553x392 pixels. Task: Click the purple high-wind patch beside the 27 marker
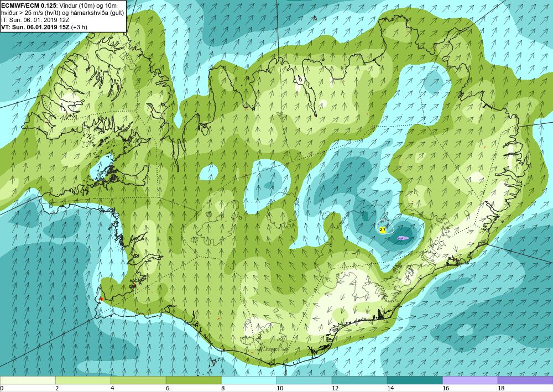click(402, 238)
